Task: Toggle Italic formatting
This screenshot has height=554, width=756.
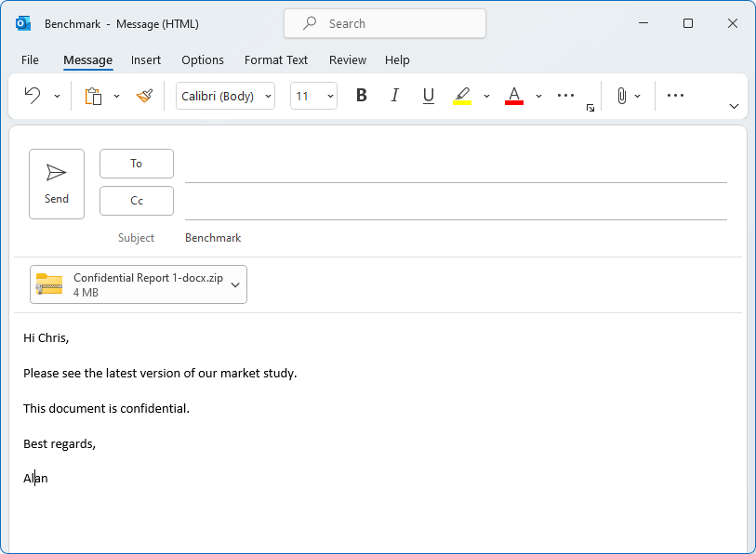Action: pos(395,96)
